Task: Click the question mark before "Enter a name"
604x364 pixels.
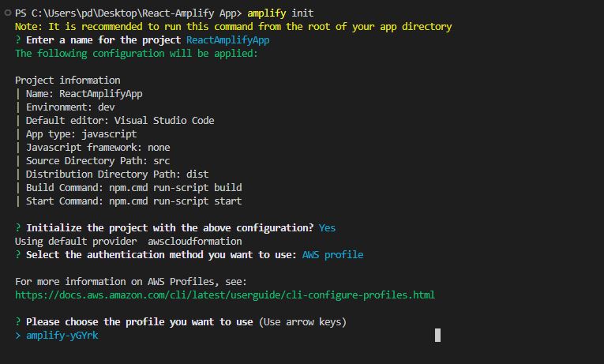Action: point(18,39)
